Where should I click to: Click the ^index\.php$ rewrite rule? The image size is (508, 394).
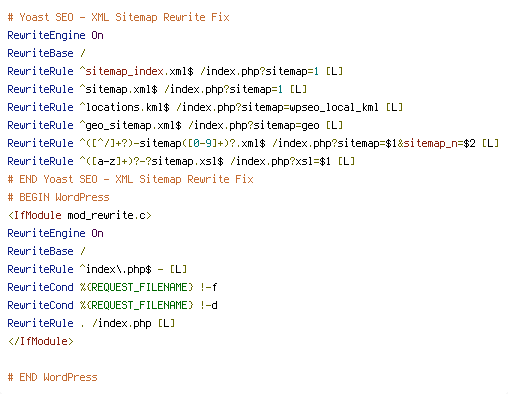tap(97, 269)
